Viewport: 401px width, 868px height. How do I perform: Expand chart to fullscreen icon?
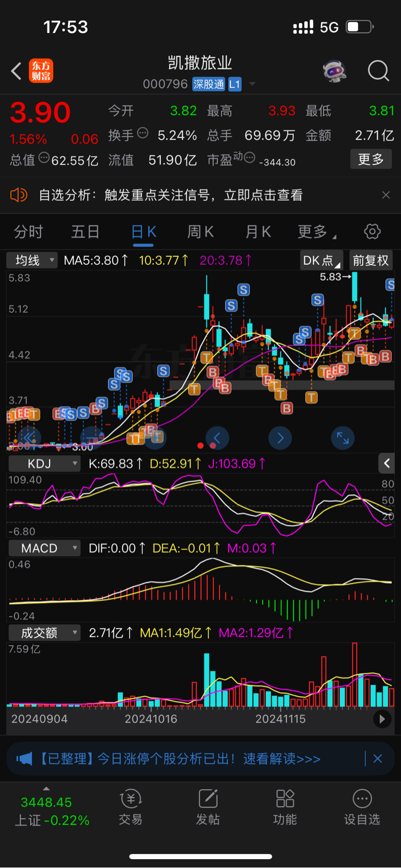(x=343, y=438)
